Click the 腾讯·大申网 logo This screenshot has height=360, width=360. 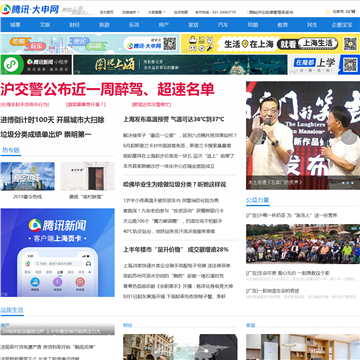coord(30,9)
